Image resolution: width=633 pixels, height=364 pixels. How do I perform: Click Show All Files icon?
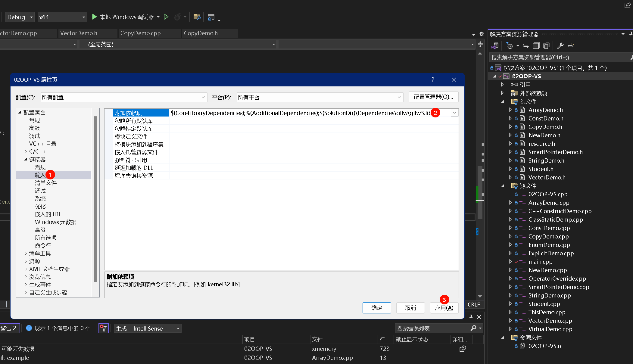546,46
